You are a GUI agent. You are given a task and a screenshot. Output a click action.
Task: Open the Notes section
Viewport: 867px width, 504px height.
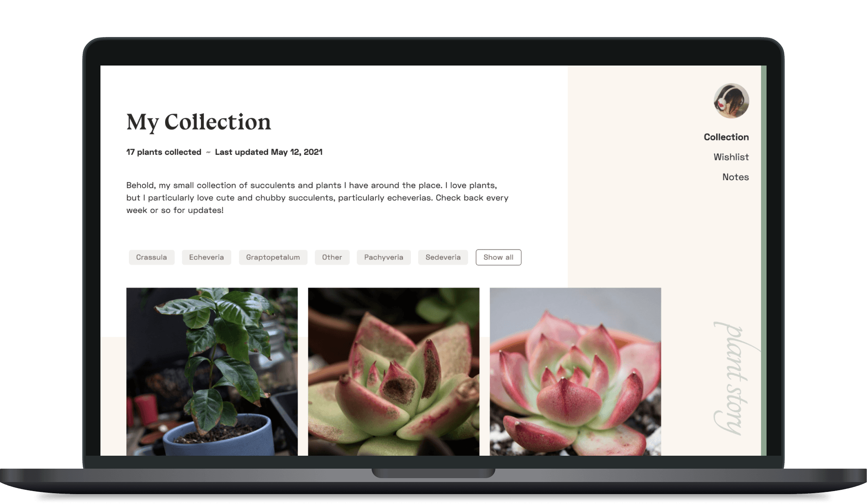(x=736, y=177)
